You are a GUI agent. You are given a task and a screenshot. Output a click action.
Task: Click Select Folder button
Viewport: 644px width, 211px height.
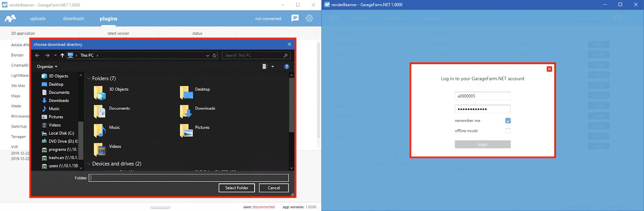pos(237,188)
